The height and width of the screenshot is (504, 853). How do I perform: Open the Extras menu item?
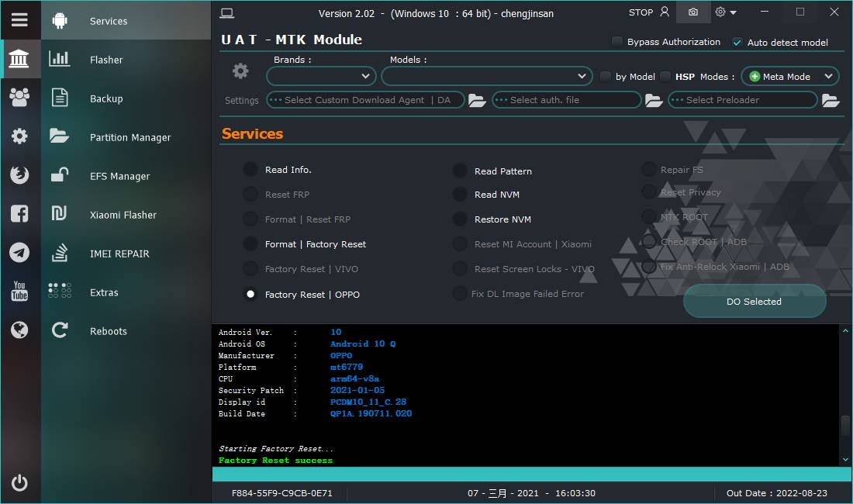(126, 292)
